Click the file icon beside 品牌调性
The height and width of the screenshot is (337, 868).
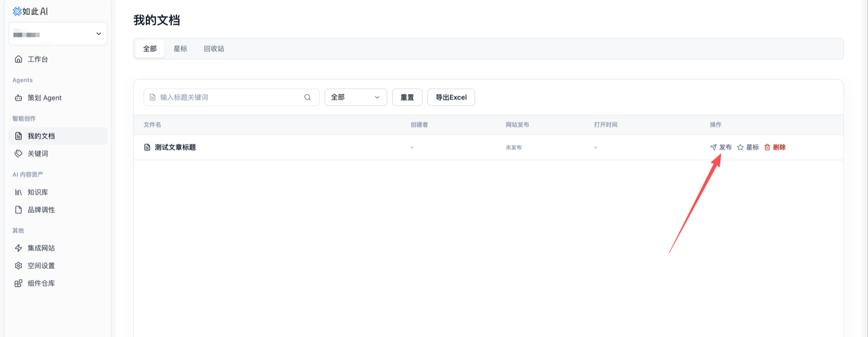click(18, 210)
